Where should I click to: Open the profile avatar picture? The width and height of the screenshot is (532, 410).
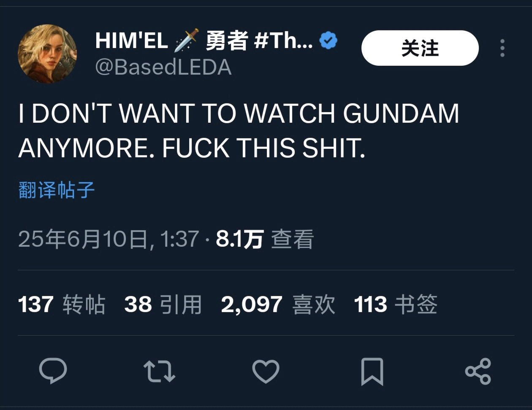(47, 54)
